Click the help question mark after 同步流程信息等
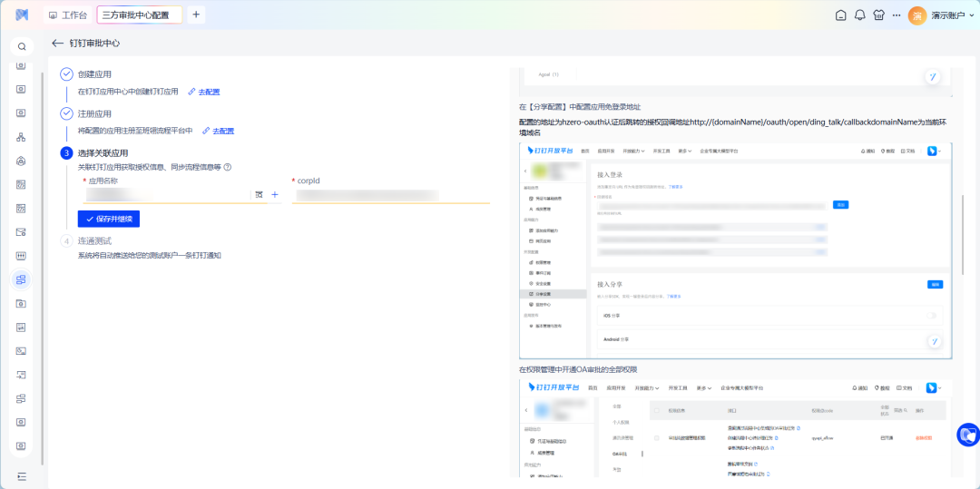The width and height of the screenshot is (980, 489). (228, 167)
